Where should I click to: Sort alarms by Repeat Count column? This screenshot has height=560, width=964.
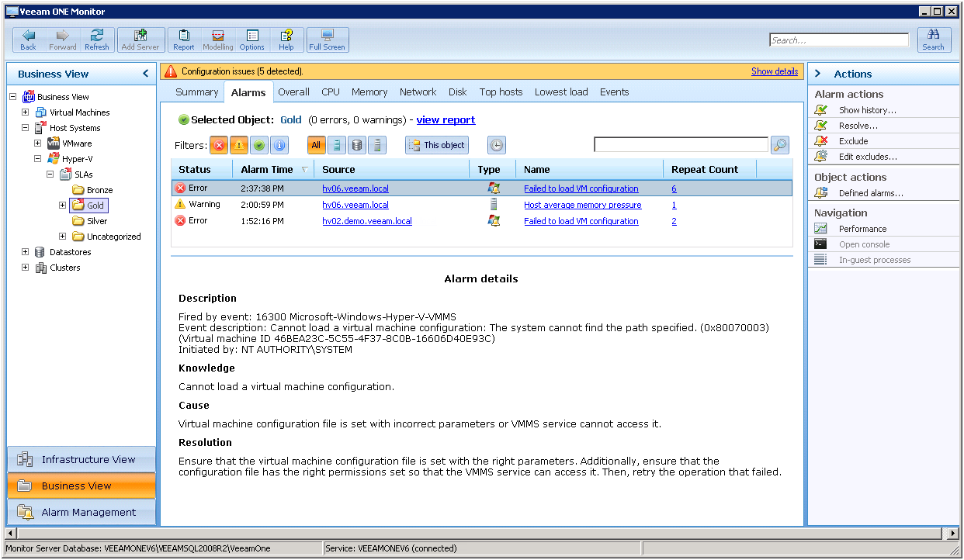click(x=709, y=169)
